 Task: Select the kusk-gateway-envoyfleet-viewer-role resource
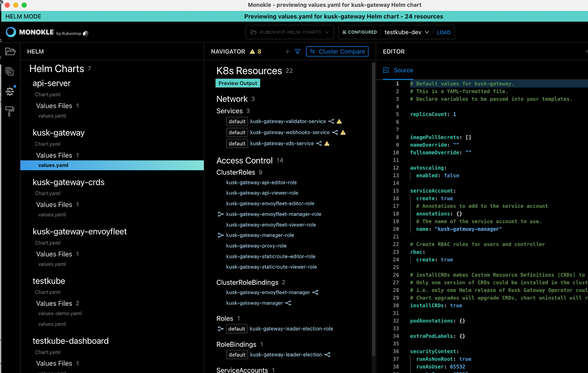pyautogui.click(x=271, y=225)
